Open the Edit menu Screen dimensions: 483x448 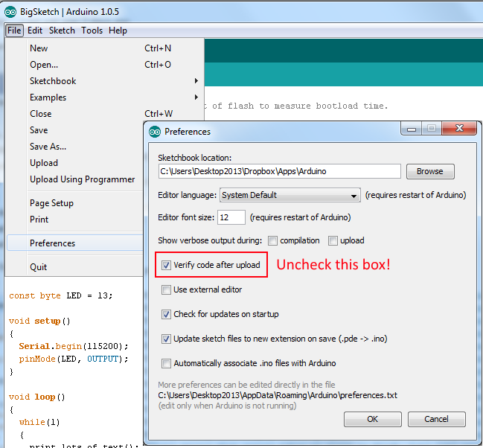tap(35, 31)
